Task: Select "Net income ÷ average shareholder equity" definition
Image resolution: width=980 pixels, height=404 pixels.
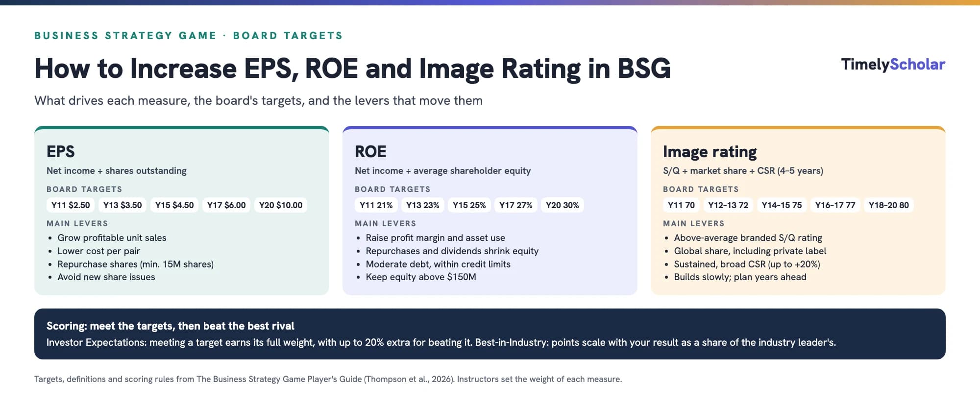Action: click(x=442, y=170)
